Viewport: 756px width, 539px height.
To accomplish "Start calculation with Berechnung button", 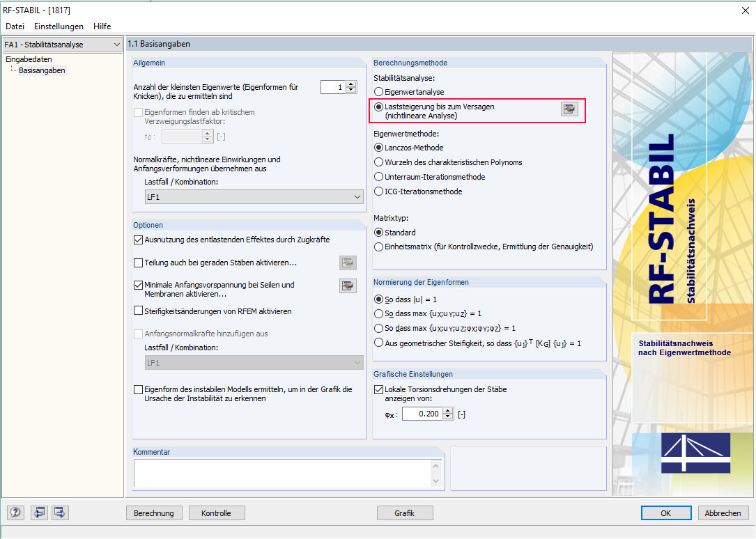I will [154, 513].
